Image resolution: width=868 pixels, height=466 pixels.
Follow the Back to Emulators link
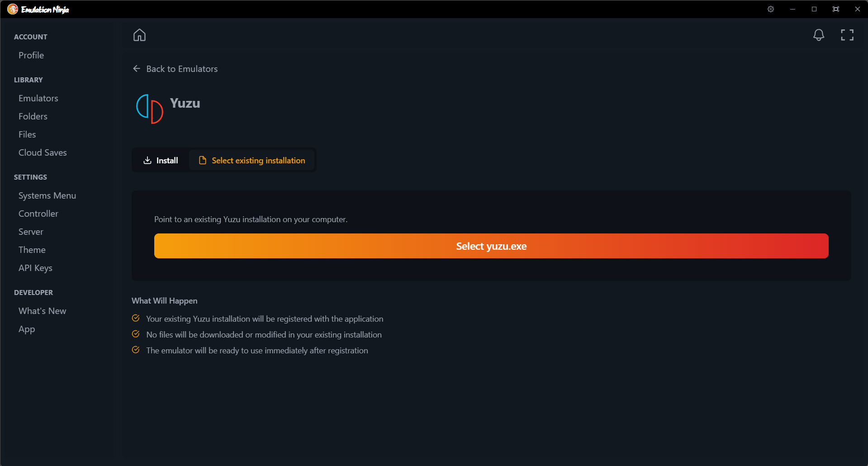pyautogui.click(x=182, y=68)
